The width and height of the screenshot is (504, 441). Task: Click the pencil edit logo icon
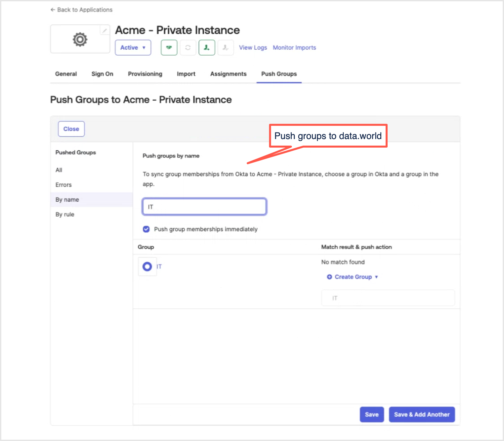[x=105, y=30]
